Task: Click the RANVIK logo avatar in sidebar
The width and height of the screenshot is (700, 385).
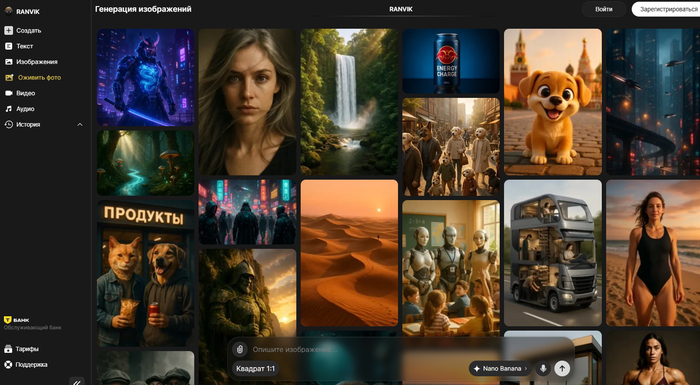Action: coord(8,11)
